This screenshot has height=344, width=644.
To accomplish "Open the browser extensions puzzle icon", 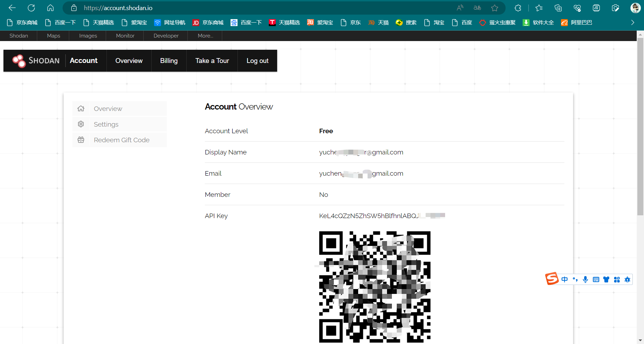I will click(518, 8).
